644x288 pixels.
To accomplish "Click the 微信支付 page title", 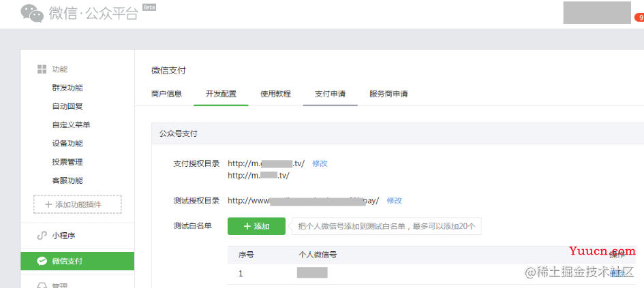I will pyautogui.click(x=168, y=71).
